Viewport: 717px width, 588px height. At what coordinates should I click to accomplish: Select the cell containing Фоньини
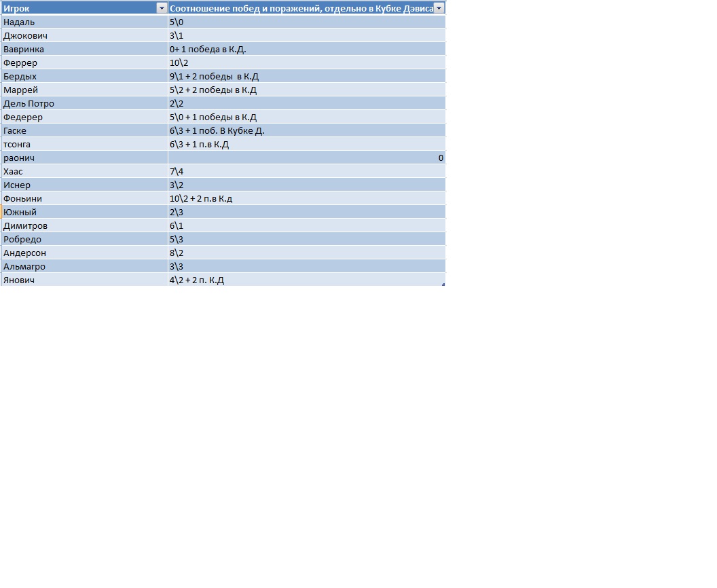click(x=85, y=198)
